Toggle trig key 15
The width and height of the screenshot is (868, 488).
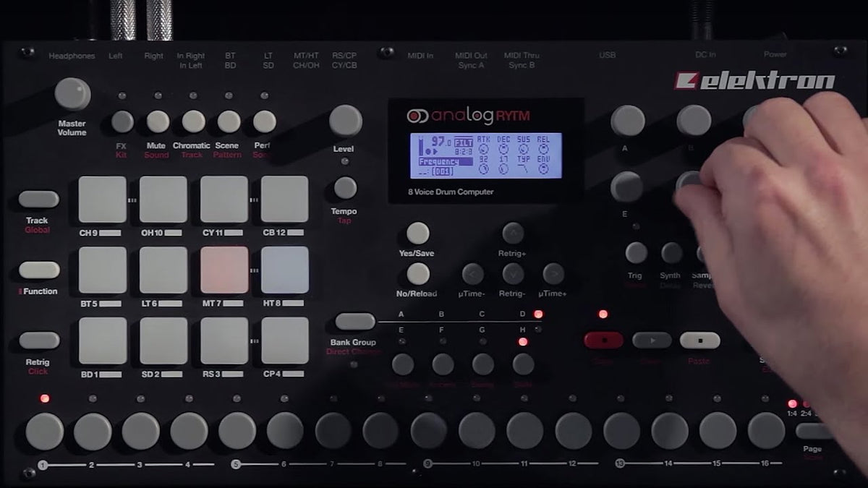pos(718,432)
